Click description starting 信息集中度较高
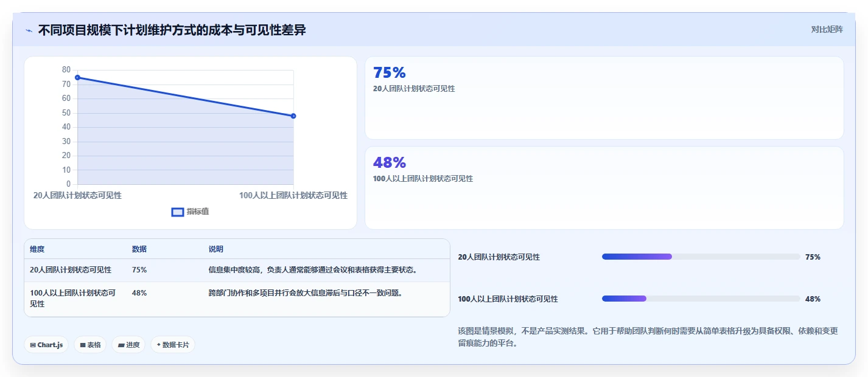This screenshot has height=377, width=868. (x=313, y=270)
